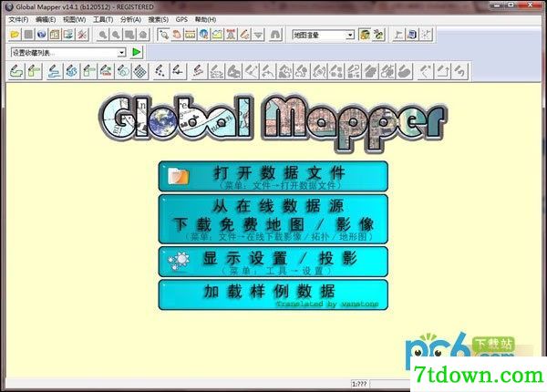Open the 分析(A) menu

click(x=130, y=19)
